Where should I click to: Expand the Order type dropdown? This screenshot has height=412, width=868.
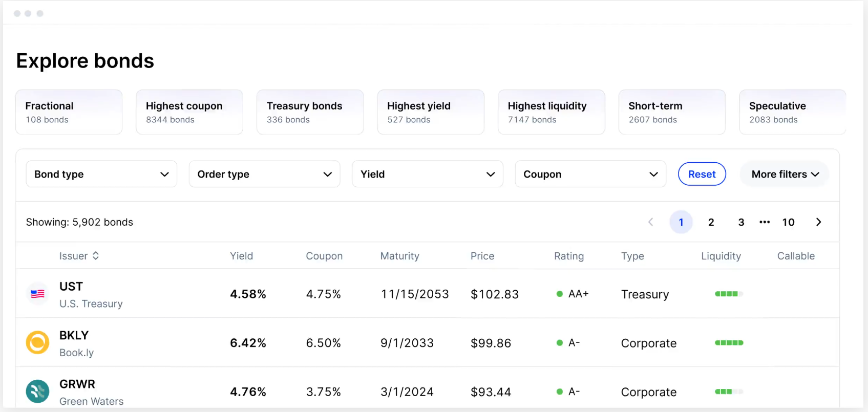click(x=264, y=174)
